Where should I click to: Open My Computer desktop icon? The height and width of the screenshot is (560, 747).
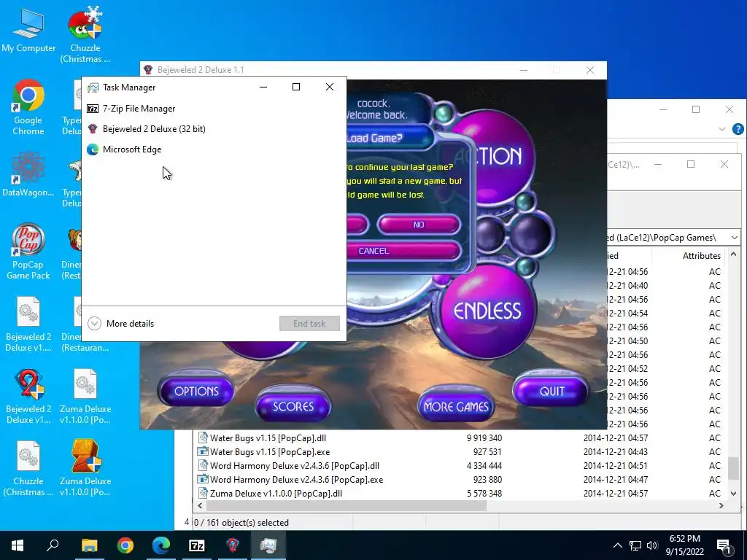28,31
